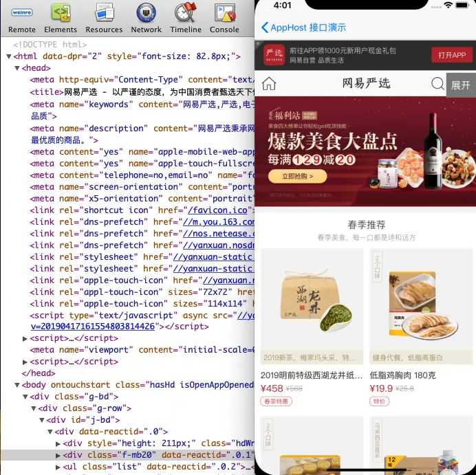The image size is (476, 475).
Task: Collapse the head element node
Action: 17,68
